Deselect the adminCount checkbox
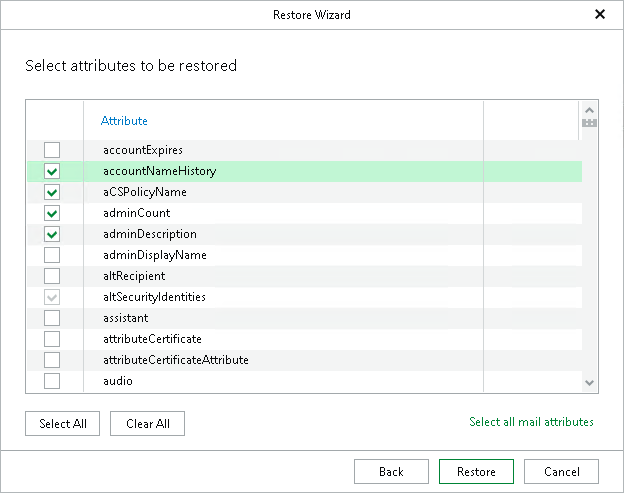Image resolution: width=624 pixels, height=493 pixels. point(52,213)
